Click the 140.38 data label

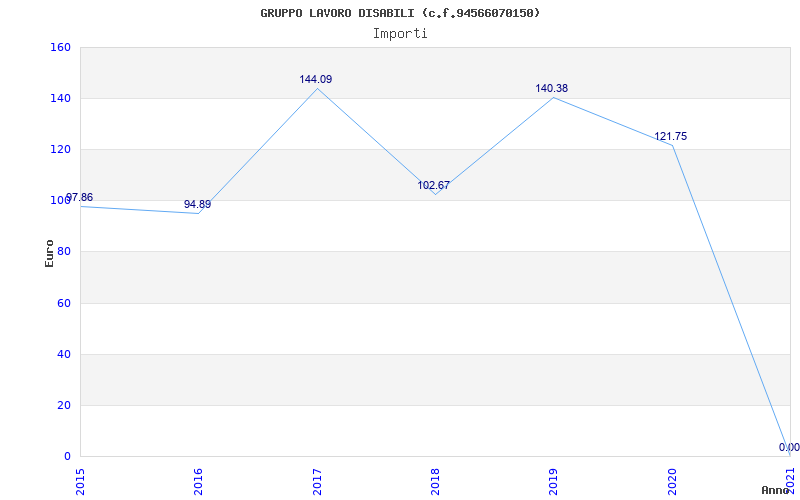[x=552, y=88]
